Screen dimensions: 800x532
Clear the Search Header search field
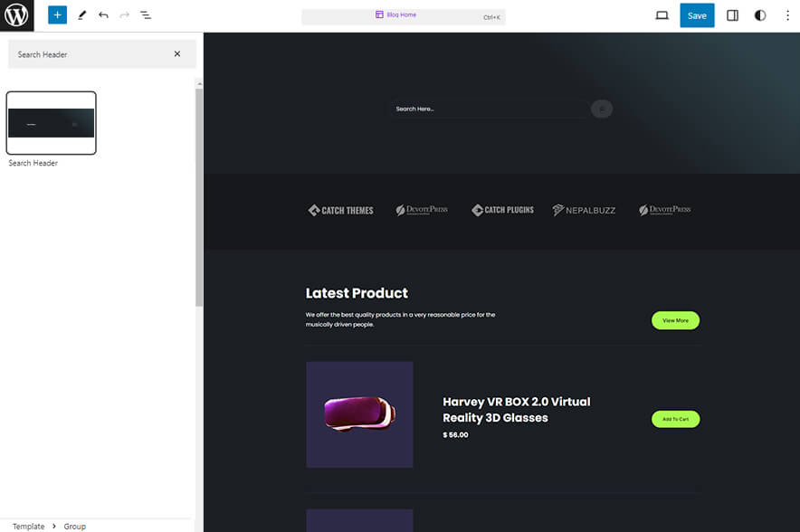(x=177, y=54)
